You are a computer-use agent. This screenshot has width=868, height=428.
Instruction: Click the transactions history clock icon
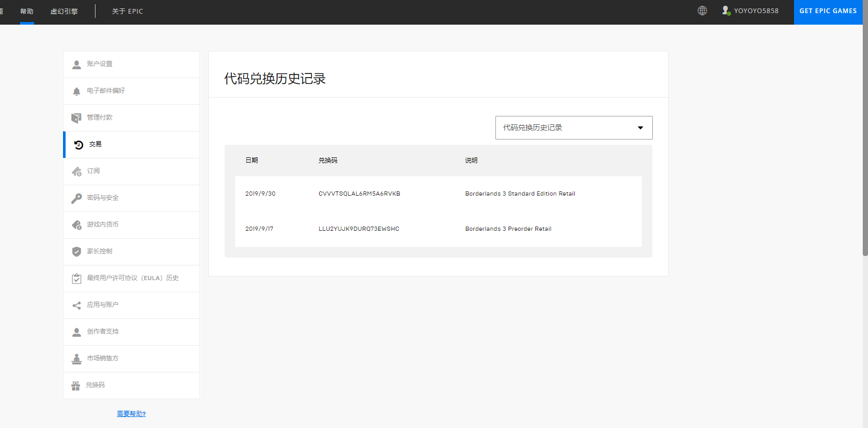[x=79, y=145]
